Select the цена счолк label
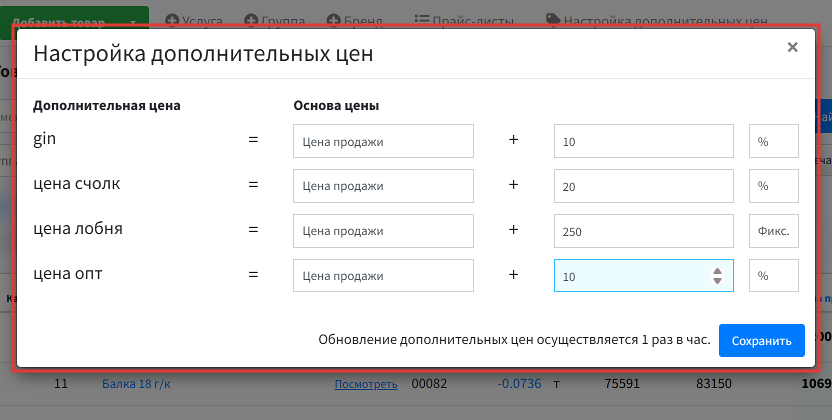The image size is (832, 420). pos(76,183)
